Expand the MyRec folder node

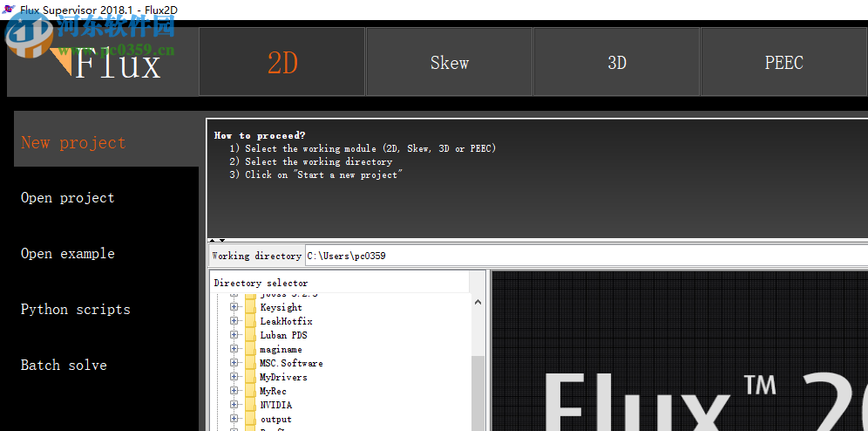234,391
